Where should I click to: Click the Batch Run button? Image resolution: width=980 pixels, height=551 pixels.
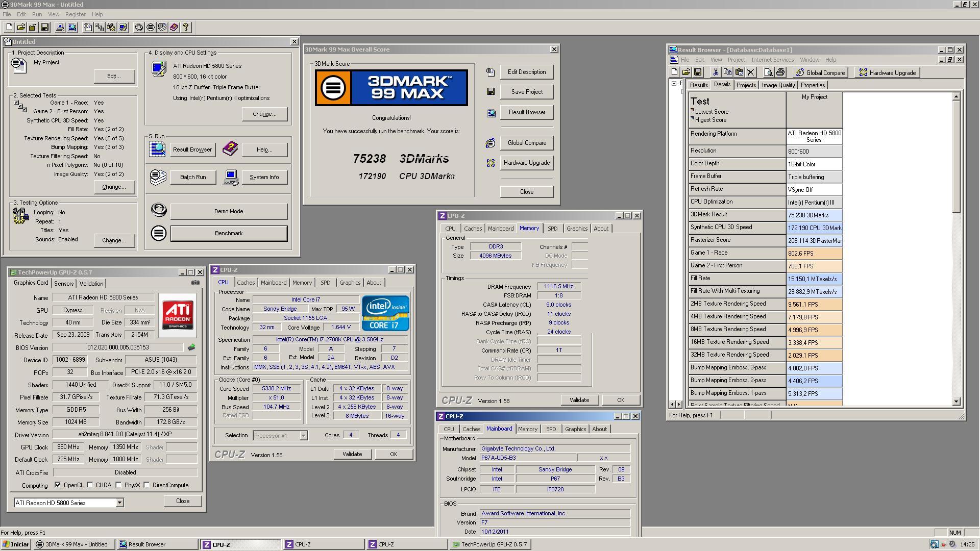point(193,177)
